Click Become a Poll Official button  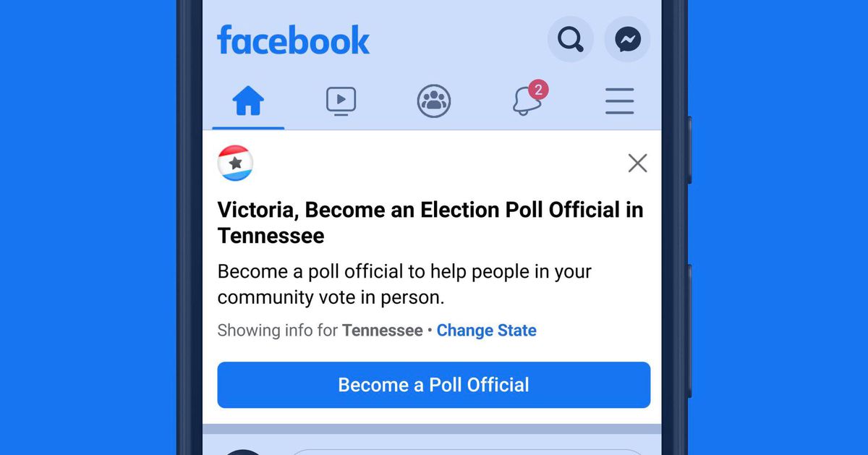pos(434,385)
